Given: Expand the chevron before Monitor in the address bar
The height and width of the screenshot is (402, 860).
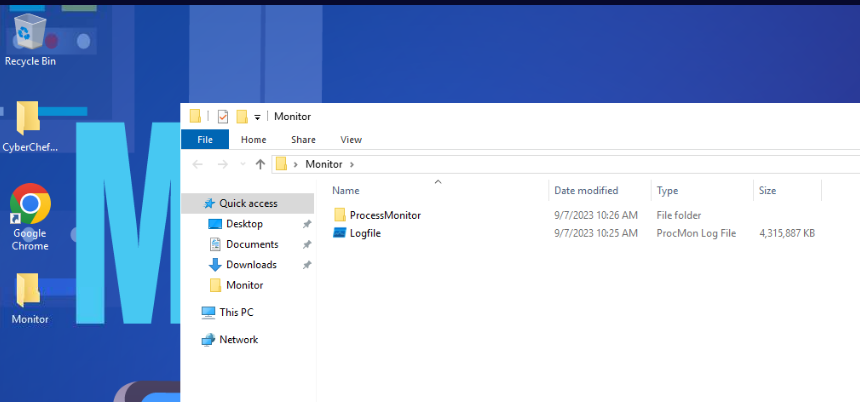Looking at the screenshot, I should pyautogui.click(x=296, y=164).
